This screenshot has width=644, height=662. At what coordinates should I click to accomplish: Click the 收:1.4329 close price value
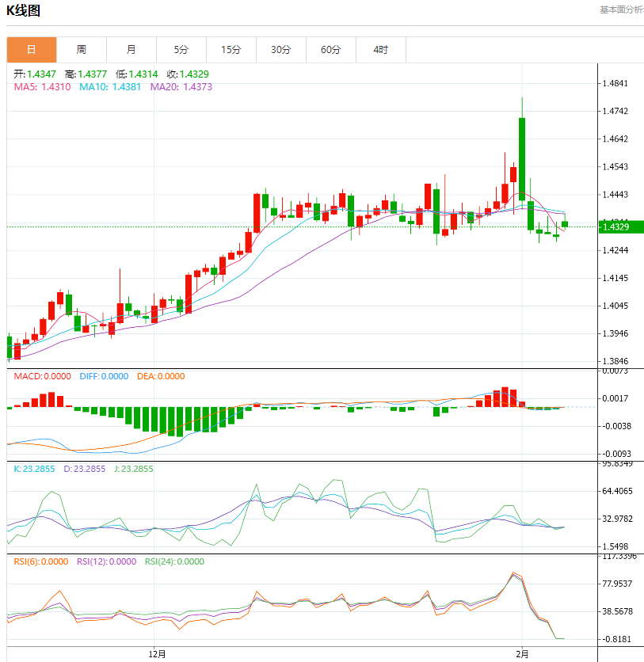[x=188, y=74]
